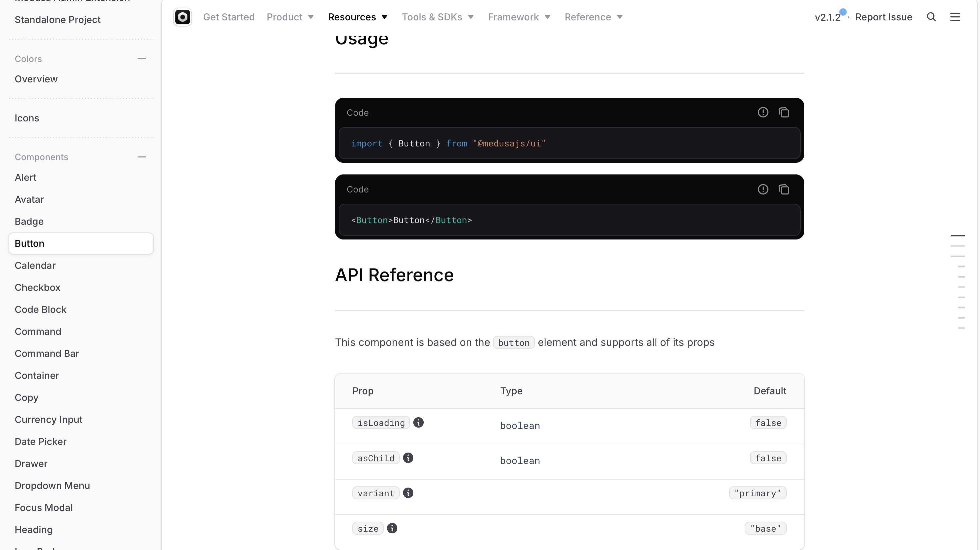980x550 pixels.
Task: Click the search icon in top navigation
Action: point(932,16)
